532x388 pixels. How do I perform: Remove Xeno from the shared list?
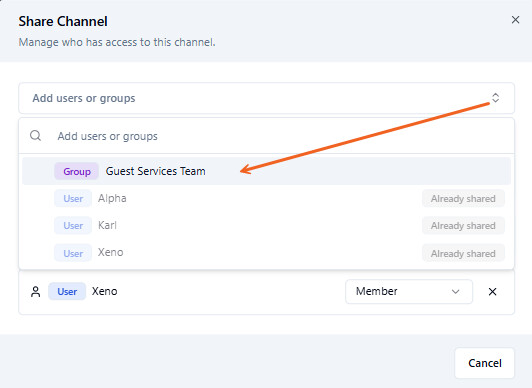(x=492, y=291)
